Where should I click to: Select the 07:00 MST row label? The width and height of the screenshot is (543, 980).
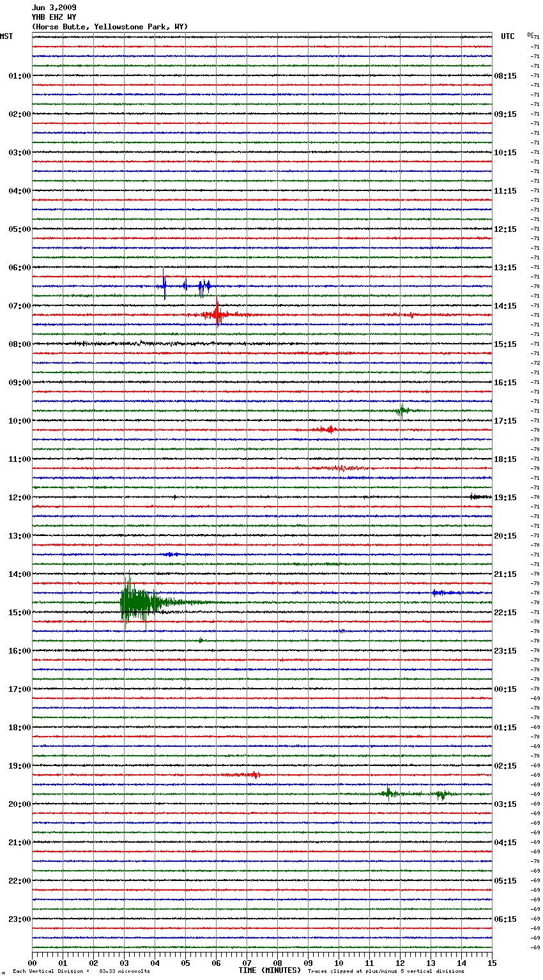19,306
